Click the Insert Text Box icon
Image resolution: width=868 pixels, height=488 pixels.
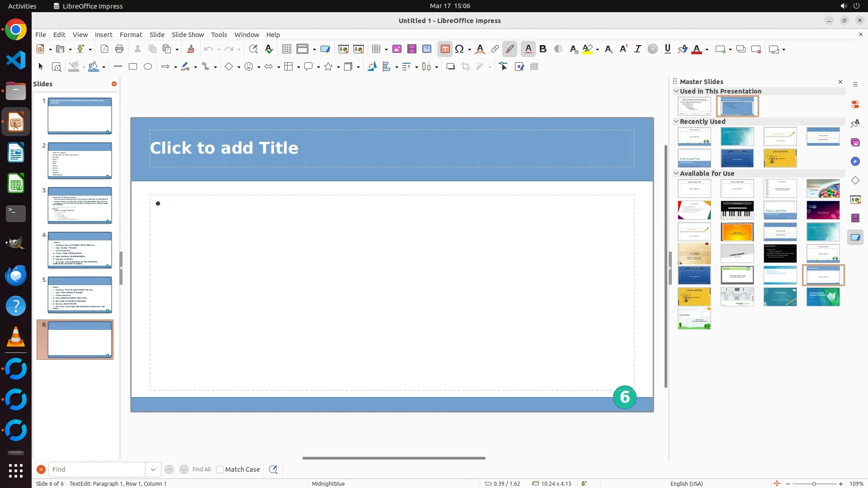coord(445,49)
